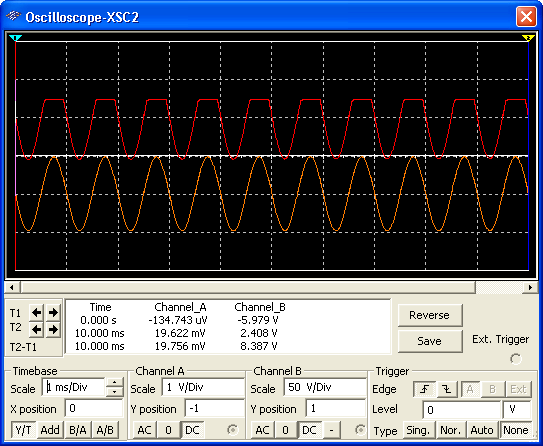
Task: Click the yellow T2 cursor marker
Action: 528,38
